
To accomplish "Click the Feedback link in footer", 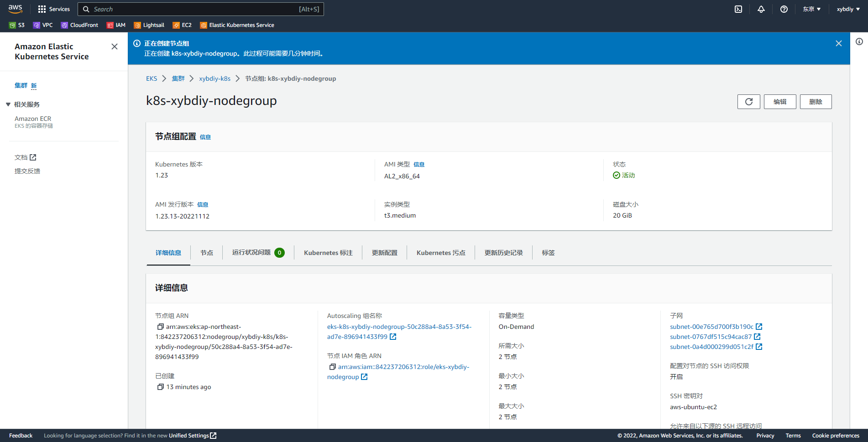I will coord(21,436).
